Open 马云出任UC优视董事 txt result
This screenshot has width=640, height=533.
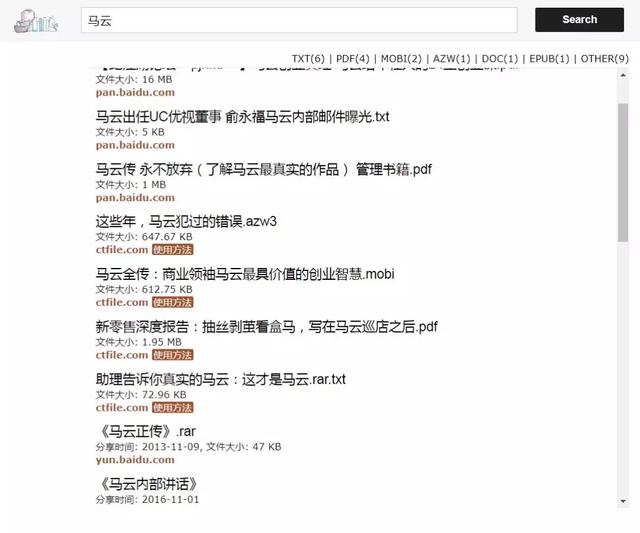coord(242,117)
